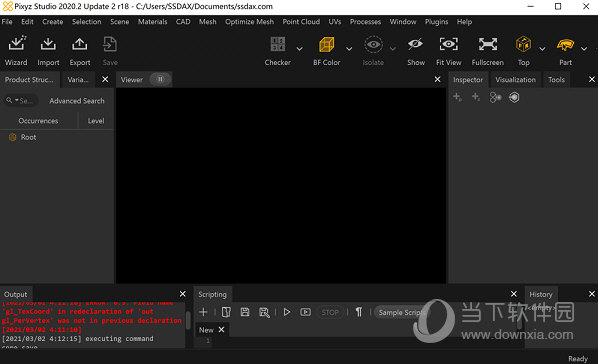Switch to Product Structure tab
The image size is (598, 364).
pyautogui.click(x=29, y=80)
